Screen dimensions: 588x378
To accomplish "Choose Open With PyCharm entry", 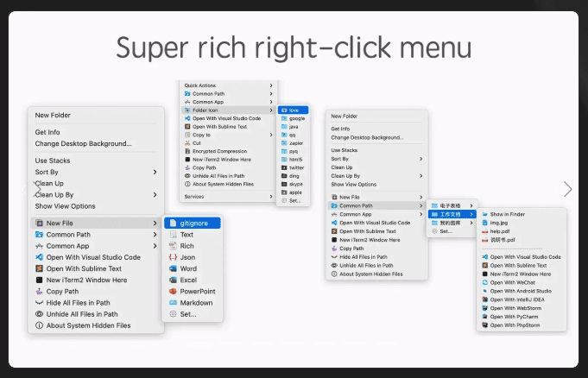I will pyautogui.click(x=522, y=317).
